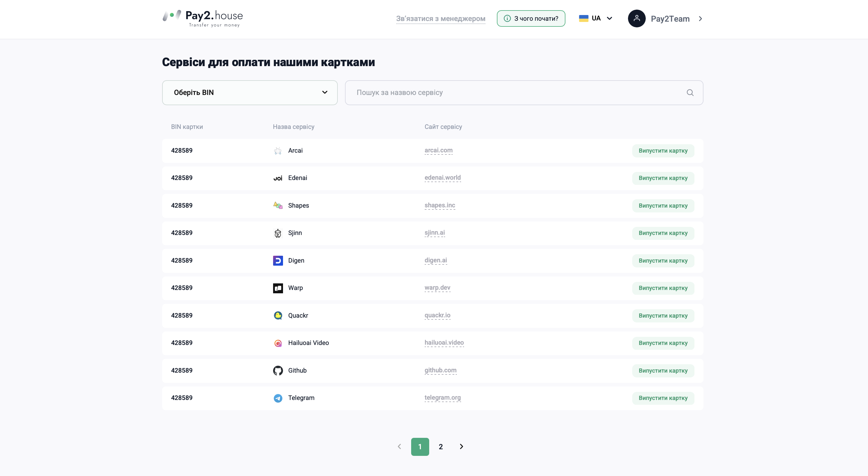This screenshot has height=476, width=868.
Task: Click the 'Pay2Team' account name
Action: (670, 19)
